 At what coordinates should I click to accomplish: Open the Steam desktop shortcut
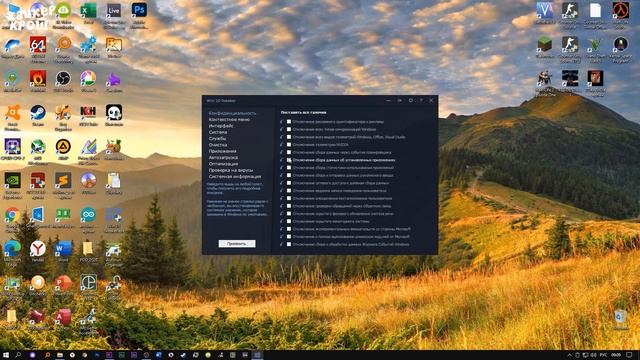pos(38,113)
